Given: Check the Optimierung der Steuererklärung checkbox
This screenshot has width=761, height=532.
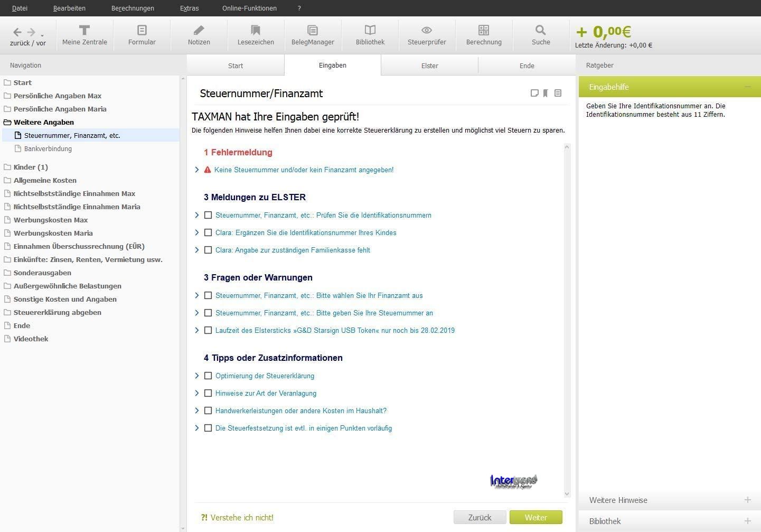Looking at the screenshot, I should (x=208, y=376).
